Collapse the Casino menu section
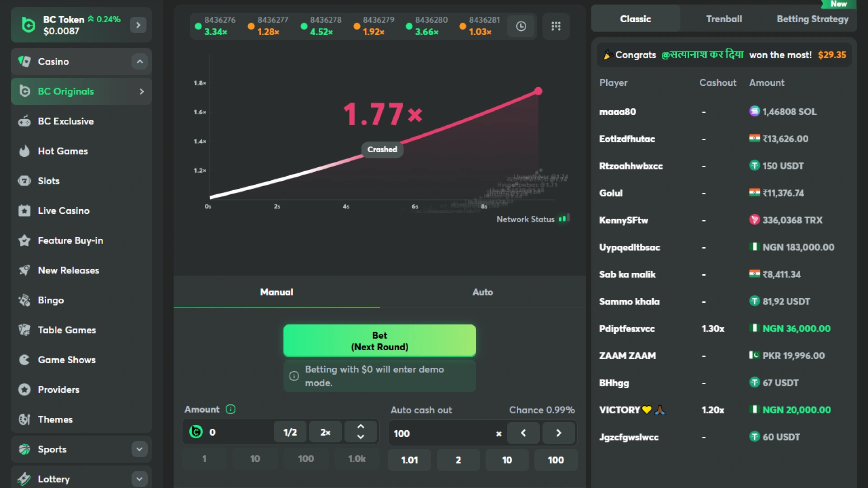This screenshot has width=868, height=488. coord(140,61)
